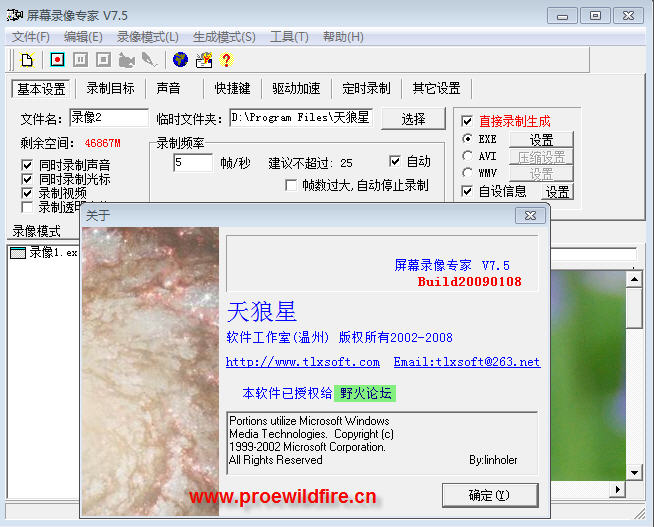
Task: Click the stop recording toolbar icon
Action: 102,60
